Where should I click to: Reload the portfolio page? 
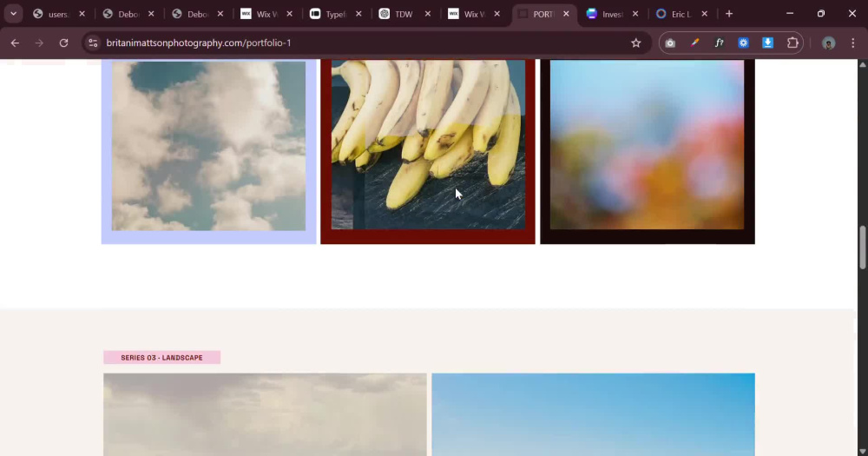[63, 43]
